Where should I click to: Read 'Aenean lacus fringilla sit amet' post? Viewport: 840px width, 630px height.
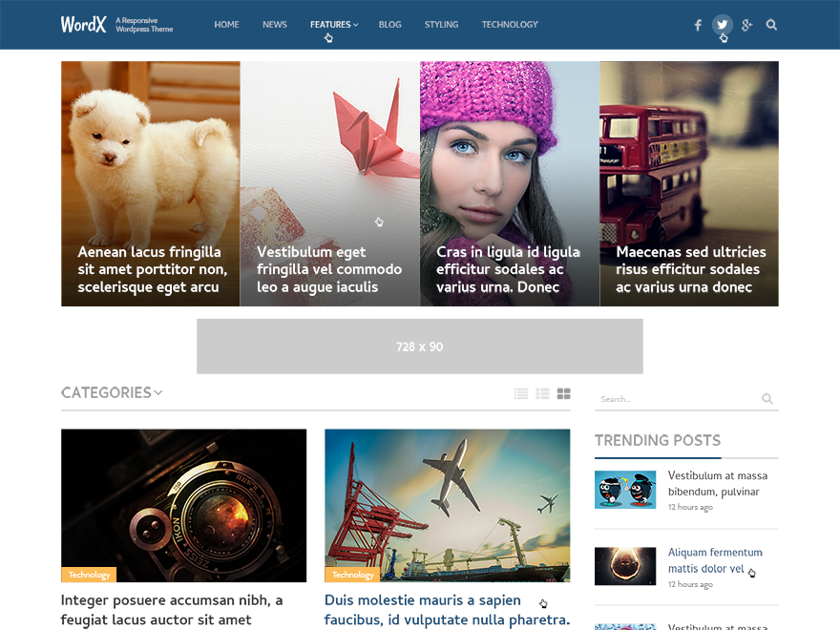(x=153, y=269)
